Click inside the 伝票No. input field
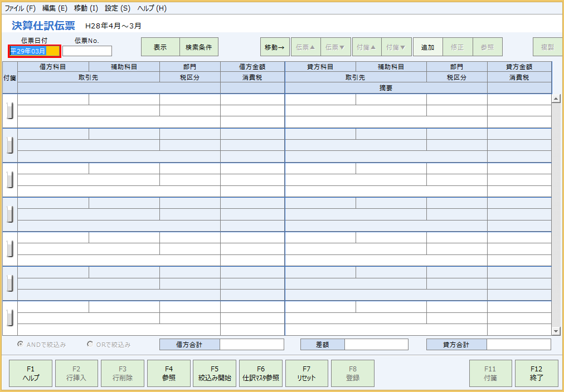Image resolution: width=564 pixels, height=392 pixels. [87, 51]
